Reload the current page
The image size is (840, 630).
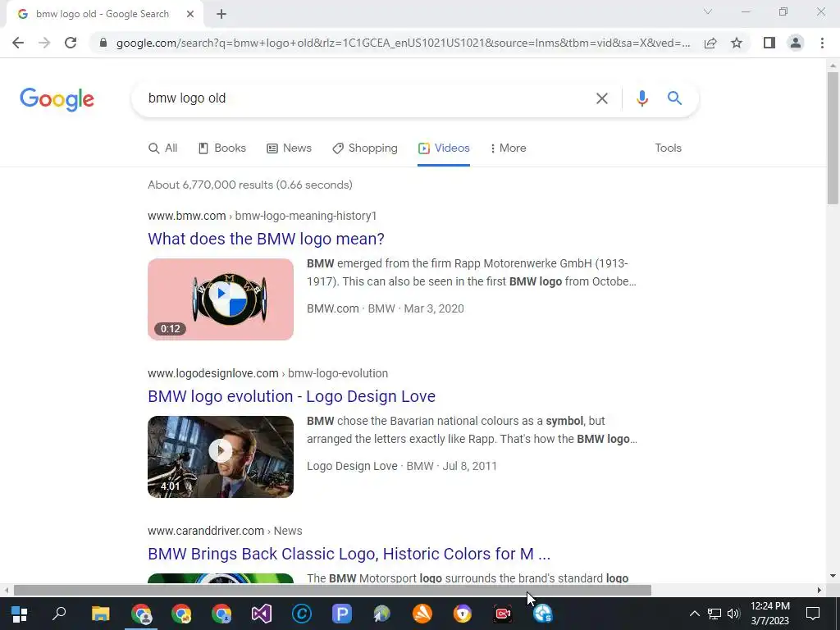[x=71, y=43]
